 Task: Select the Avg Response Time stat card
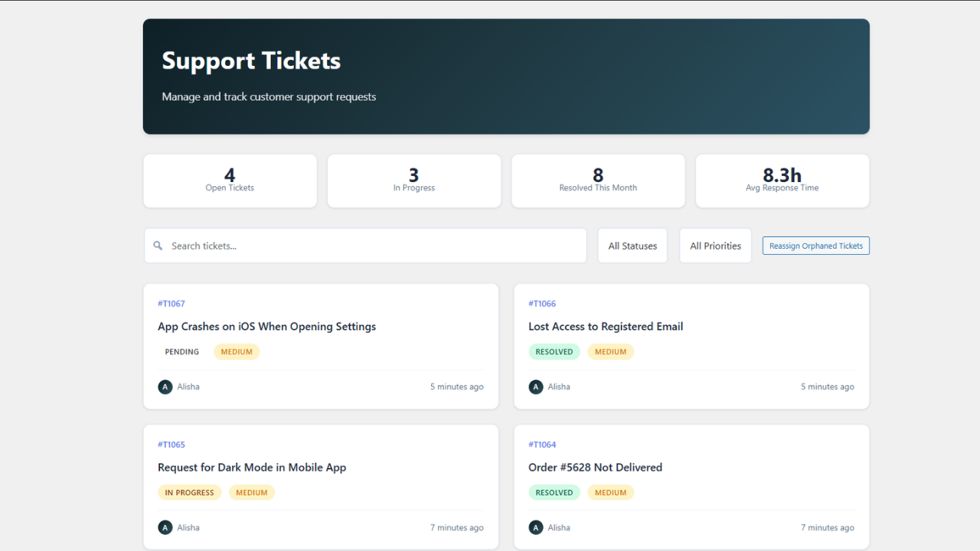782,181
